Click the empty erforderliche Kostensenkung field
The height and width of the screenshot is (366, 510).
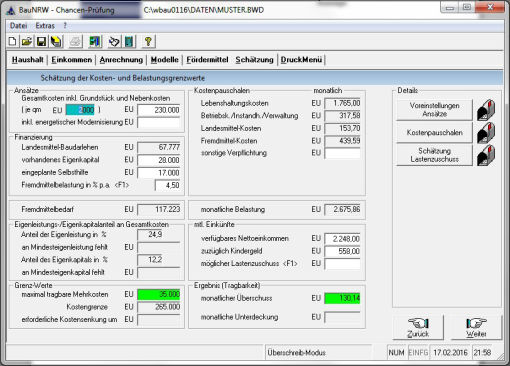point(159,319)
